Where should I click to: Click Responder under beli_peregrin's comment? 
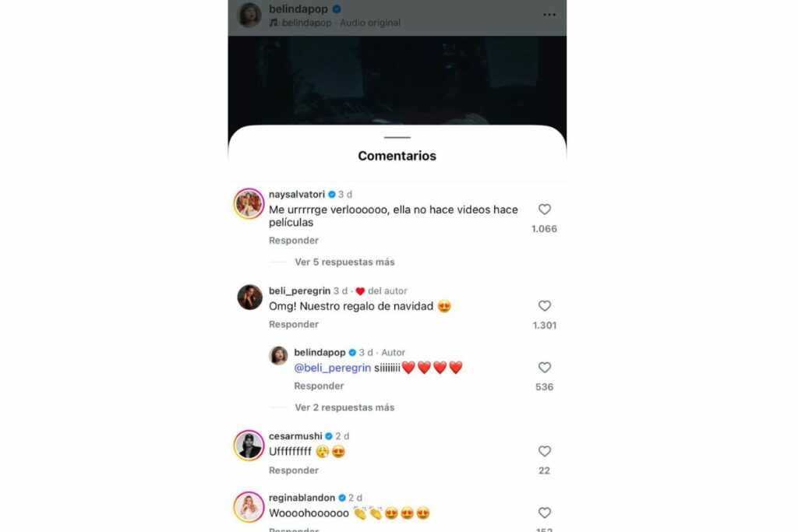pos(294,324)
